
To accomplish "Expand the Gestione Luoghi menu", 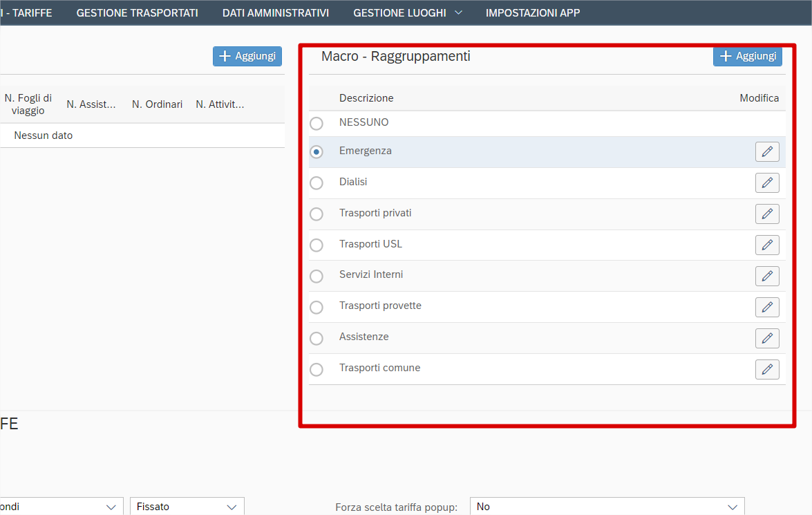I will point(407,12).
